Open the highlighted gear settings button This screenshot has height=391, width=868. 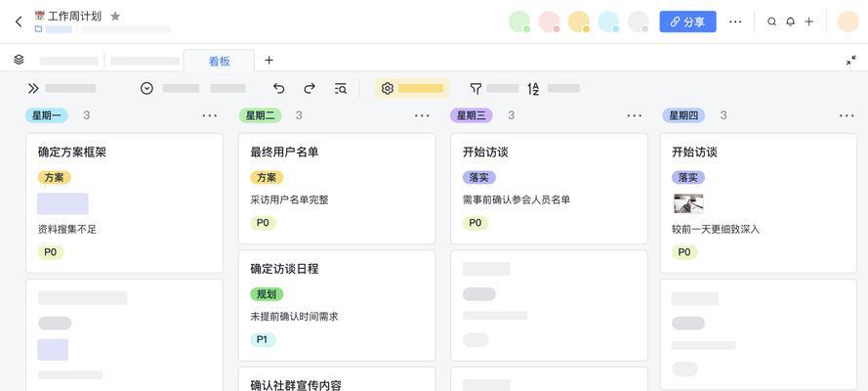coord(412,88)
